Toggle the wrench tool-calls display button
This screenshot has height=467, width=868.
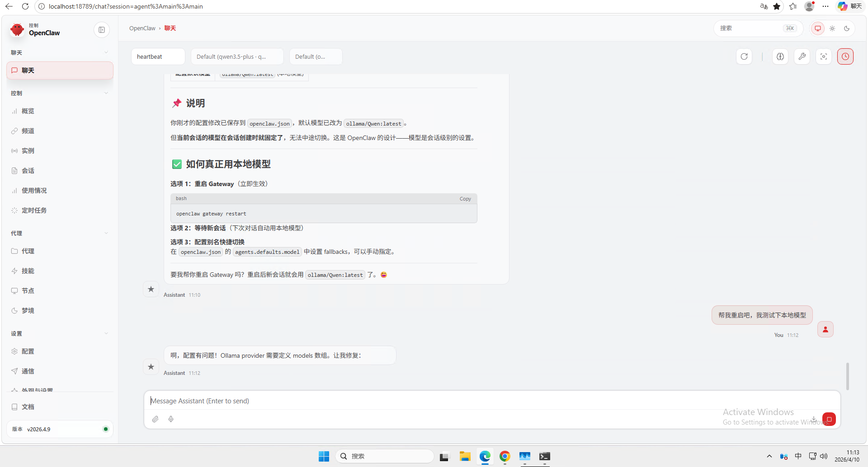click(x=802, y=56)
